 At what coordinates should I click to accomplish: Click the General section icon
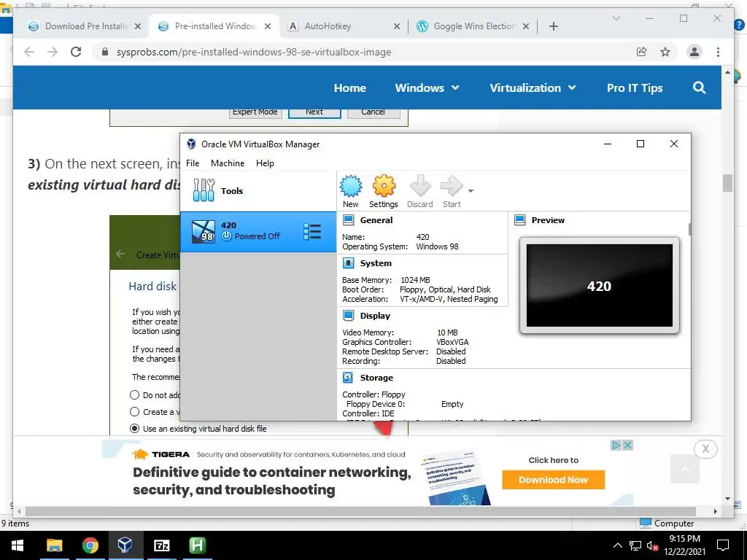(349, 220)
